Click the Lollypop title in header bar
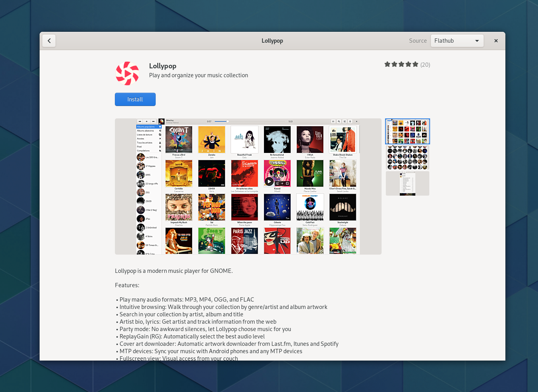 click(272, 41)
